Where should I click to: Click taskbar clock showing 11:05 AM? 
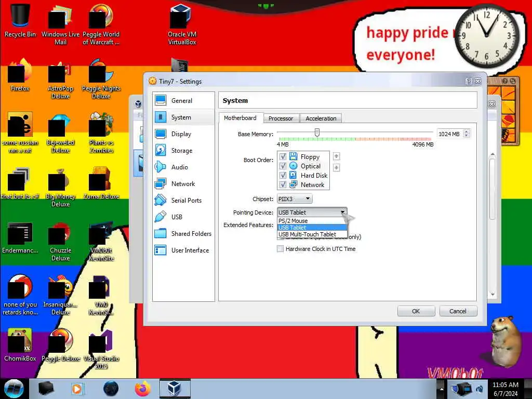(506, 389)
